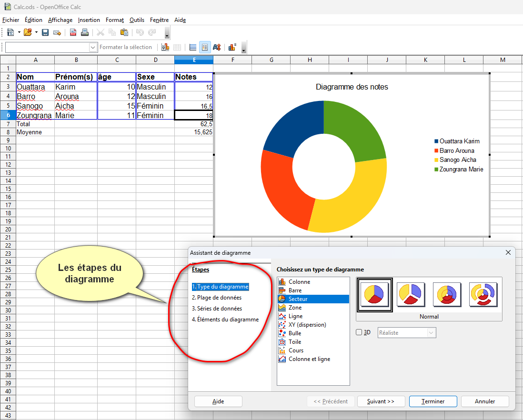Image resolution: width=523 pixels, height=420 pixels.
Task: Toggle the chart legend toolbar icon
Action: (204, 47)
